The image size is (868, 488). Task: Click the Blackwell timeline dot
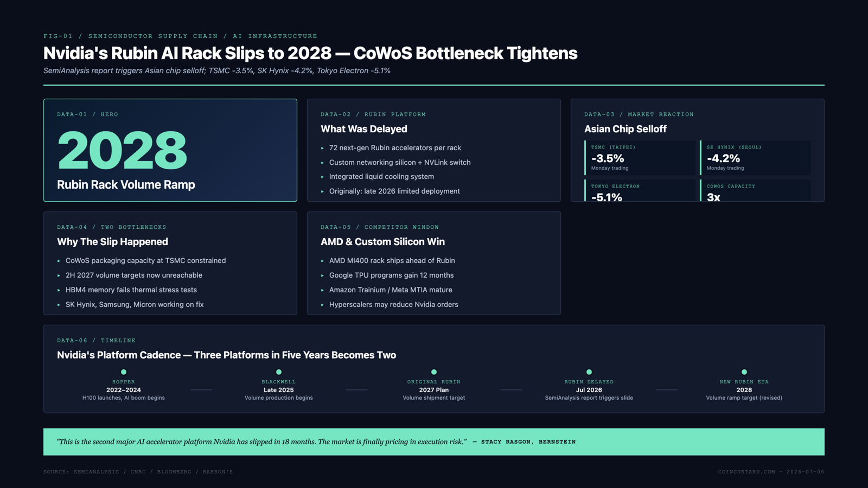[x=279, y=372]
